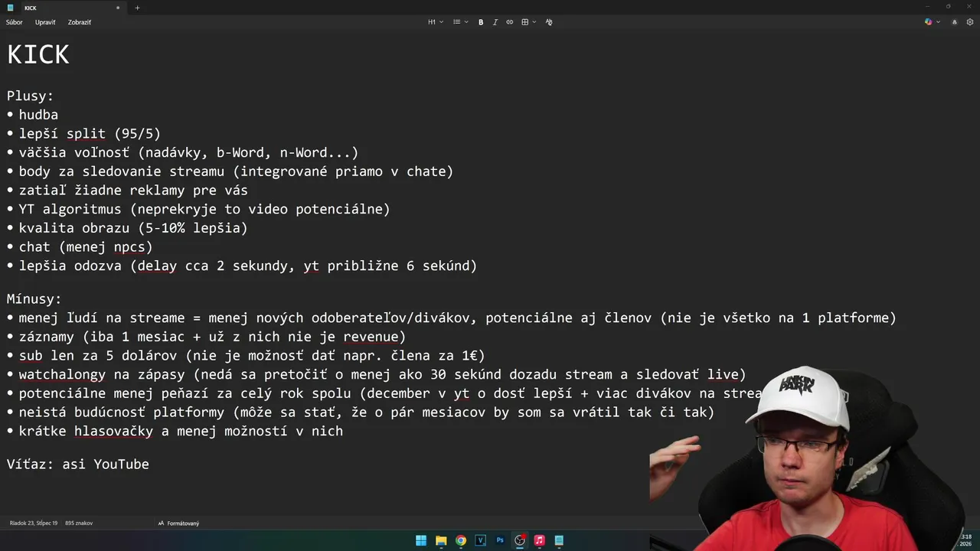Open the Súbor menu
Viewport: 980px width, 551px height.
pyautogui.click(x=15, y=22)
